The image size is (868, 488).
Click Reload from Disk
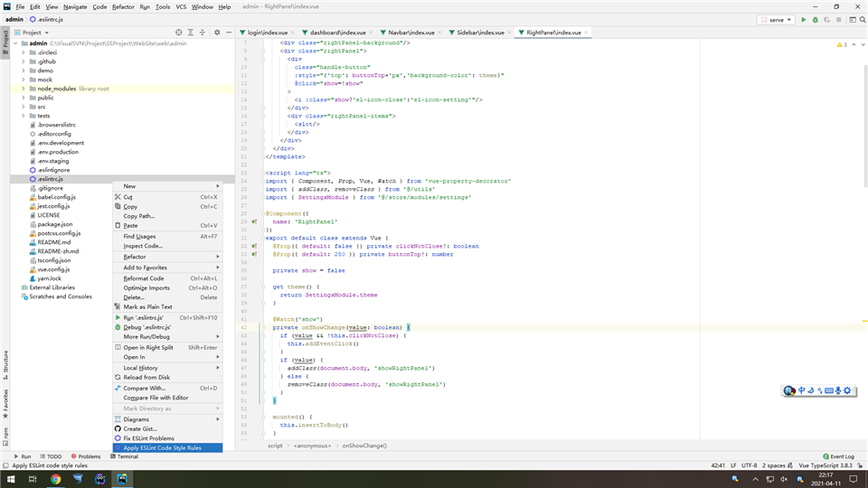tap(168, 378)
